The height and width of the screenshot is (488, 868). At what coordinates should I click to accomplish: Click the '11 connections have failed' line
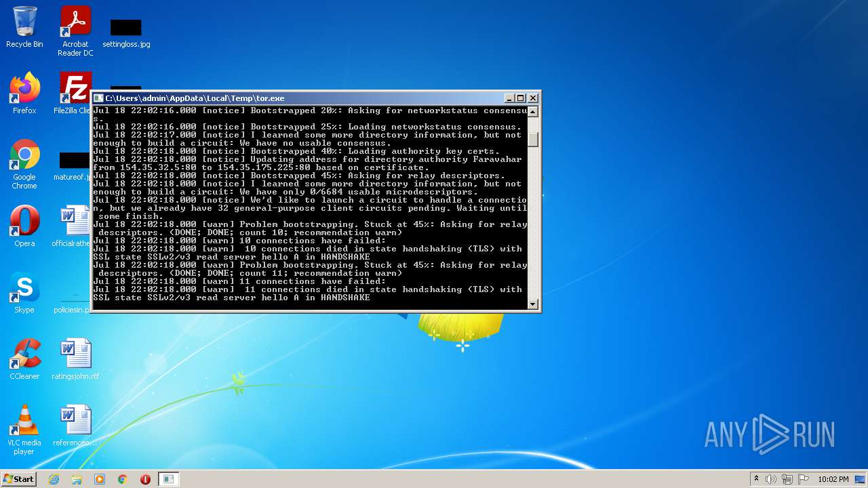[239, 281]
